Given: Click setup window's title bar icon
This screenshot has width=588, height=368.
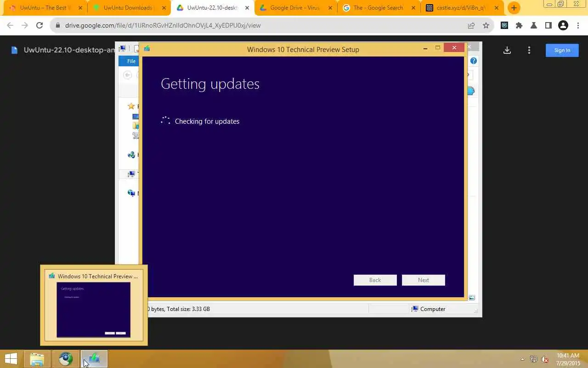Looking at the screenshot, I should point(147,48).
